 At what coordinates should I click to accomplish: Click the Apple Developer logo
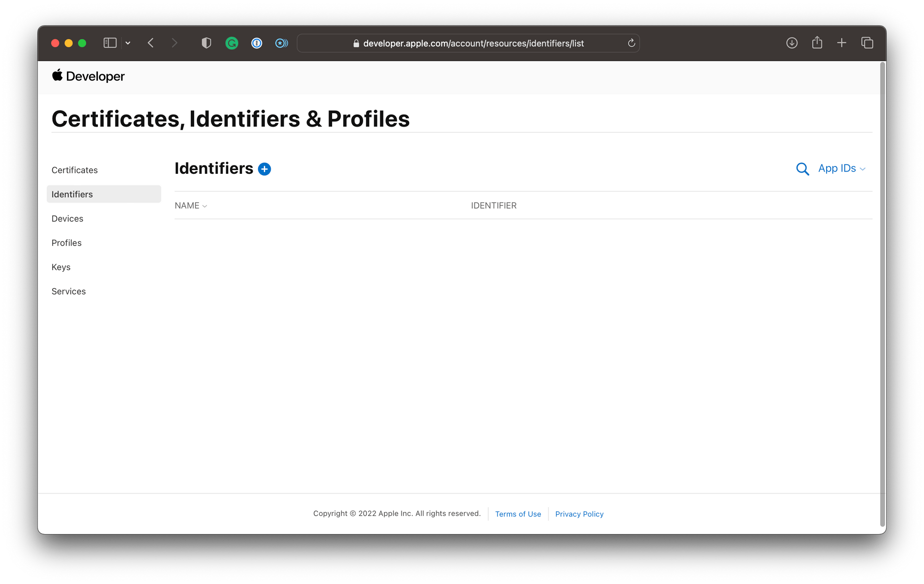tap(88, 76)
